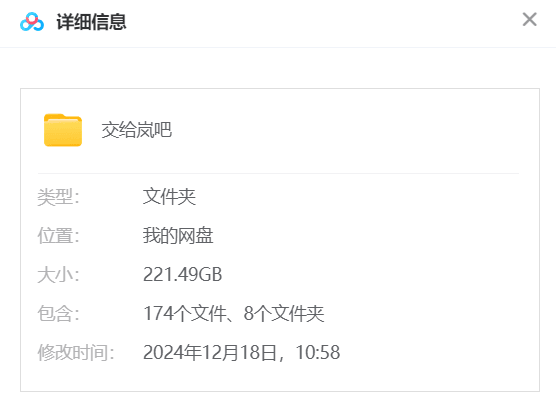Click the date 2024年12月18日
This screenshot has width=556, height=402.
(210, 353)
